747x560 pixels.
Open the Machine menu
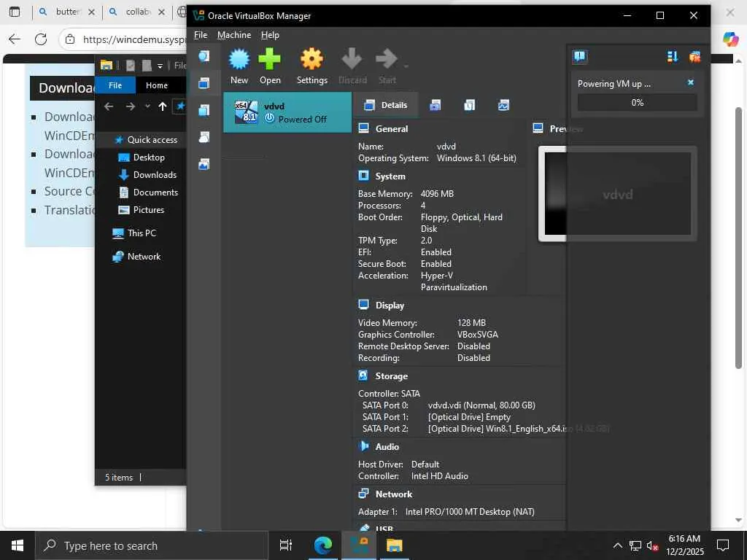[x=234, y=35]
